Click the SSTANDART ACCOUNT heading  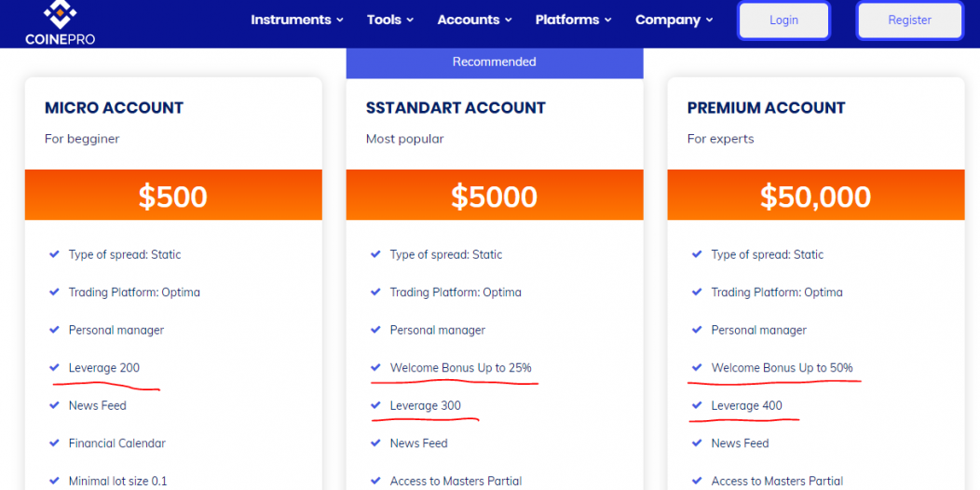point(456,108)
